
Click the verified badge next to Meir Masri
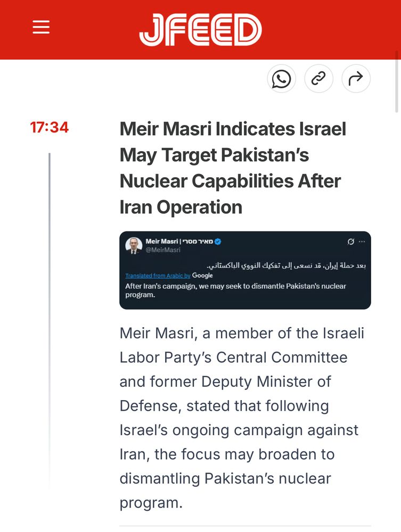(219, 240)
